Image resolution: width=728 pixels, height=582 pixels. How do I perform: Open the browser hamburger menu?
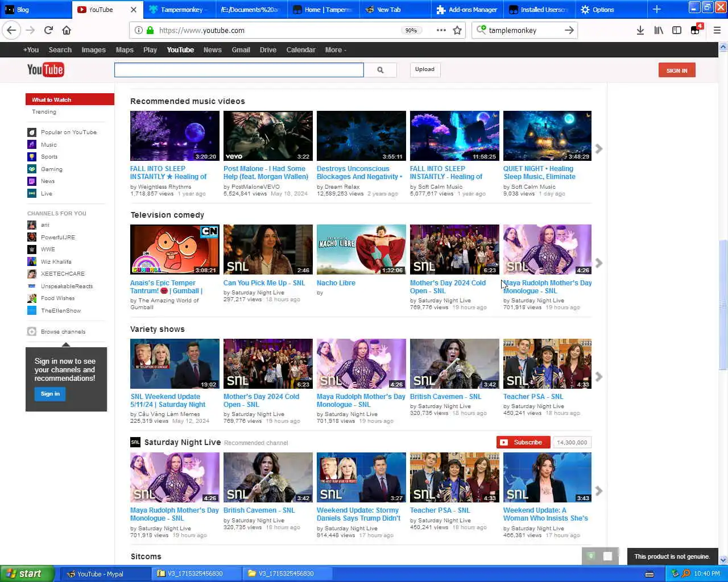point(717,30)
